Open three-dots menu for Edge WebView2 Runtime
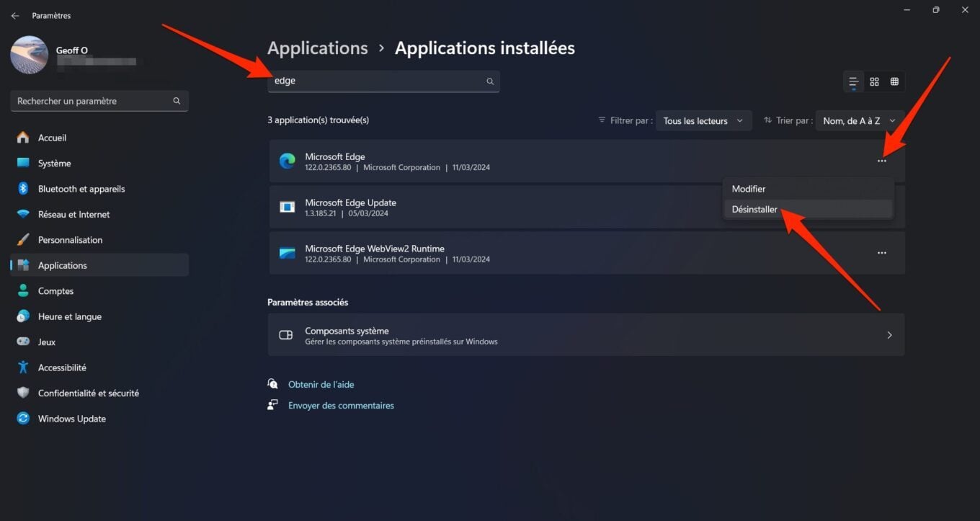The image size is (980, 521). [x=882, y=254]
